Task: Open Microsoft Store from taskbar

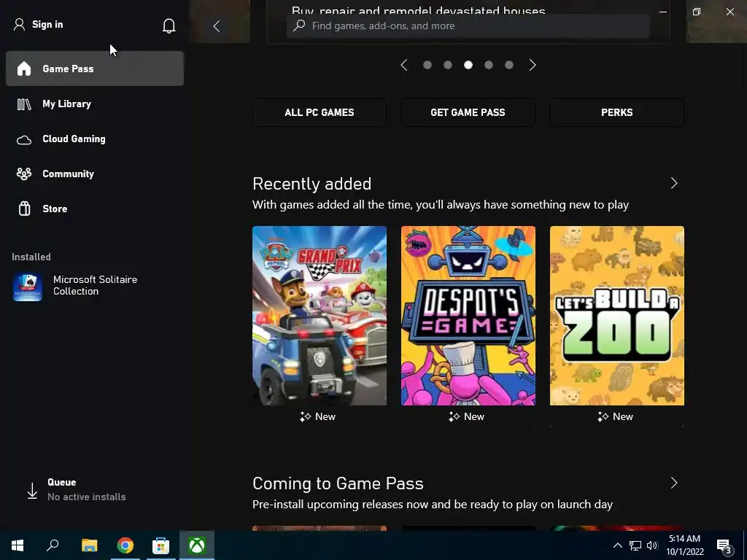Action: (160, 545)
